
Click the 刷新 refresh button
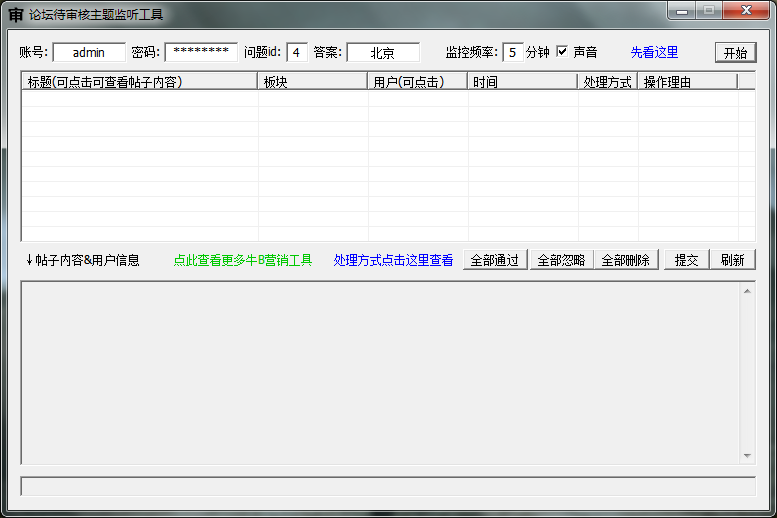point(733,260)
